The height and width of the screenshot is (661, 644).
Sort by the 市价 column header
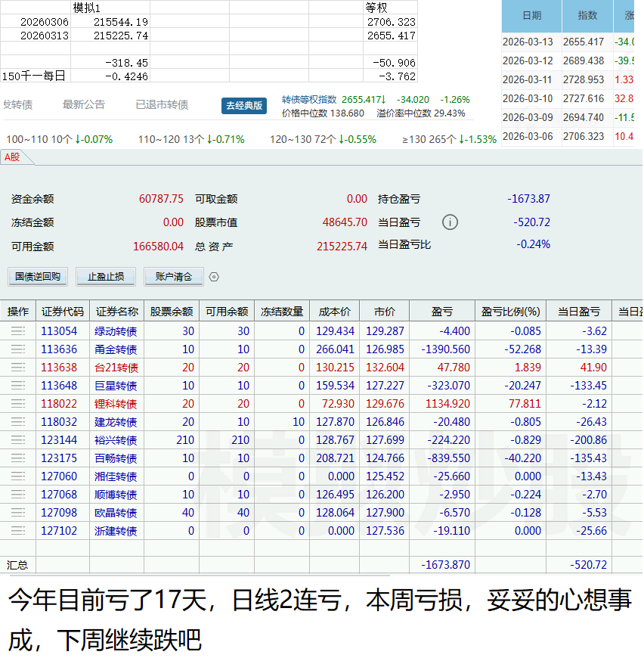pyautogui.click(x=384, y=312)
